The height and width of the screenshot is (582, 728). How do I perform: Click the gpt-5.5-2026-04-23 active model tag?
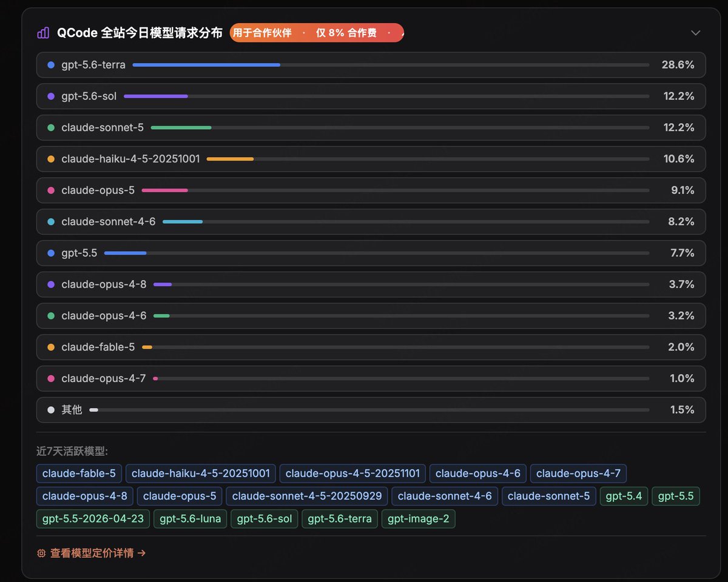click(x=93, y=519)
